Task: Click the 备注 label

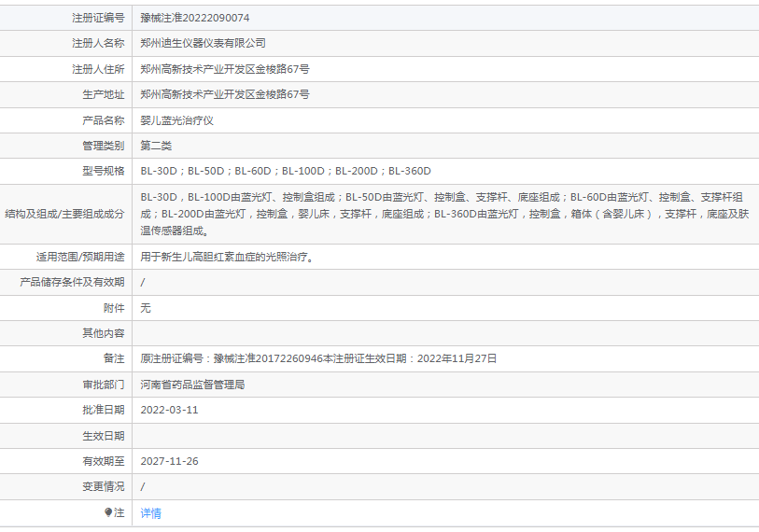Action: coord(114,358)
